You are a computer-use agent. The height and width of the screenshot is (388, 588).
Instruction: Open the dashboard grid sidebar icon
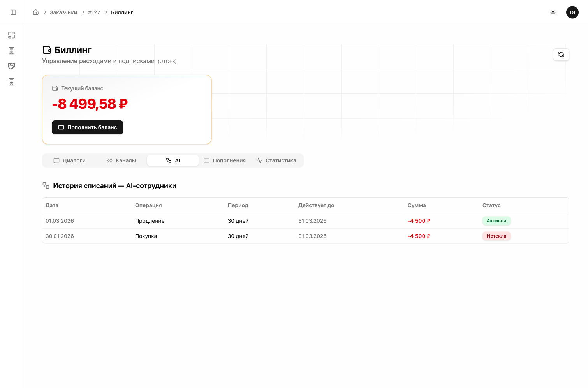coord(12,35)
